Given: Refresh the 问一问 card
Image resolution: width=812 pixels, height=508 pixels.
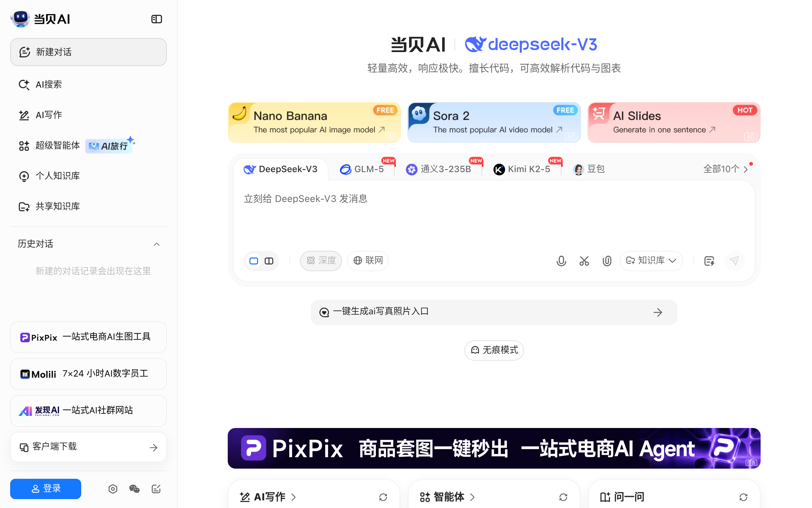Looking at the screenshot, I should click(x=743, y=497).
